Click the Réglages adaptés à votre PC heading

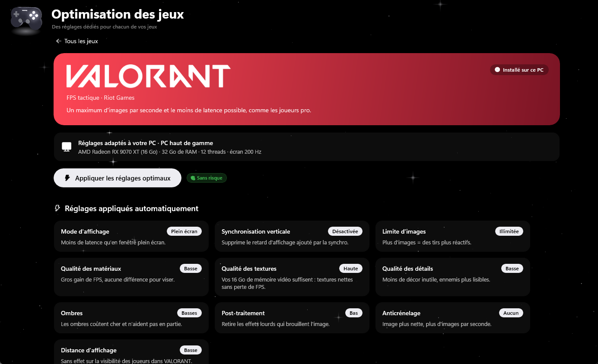click(146, 143)
